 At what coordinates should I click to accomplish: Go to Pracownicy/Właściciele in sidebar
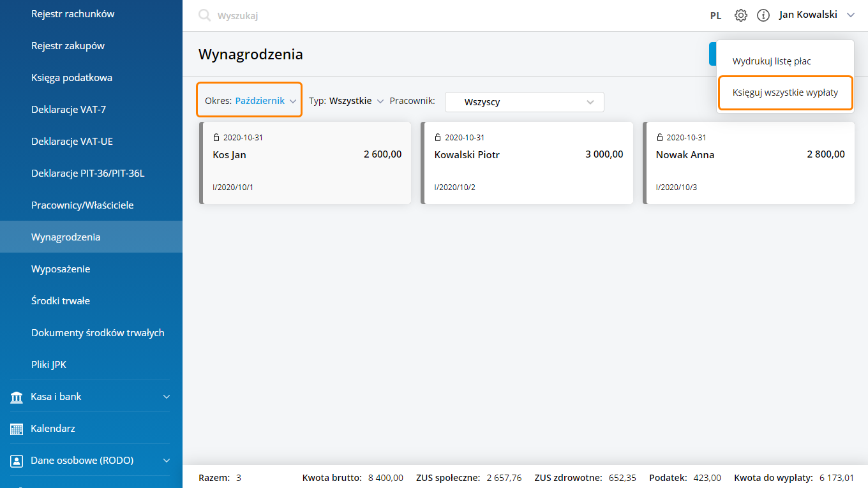point(82,205)
